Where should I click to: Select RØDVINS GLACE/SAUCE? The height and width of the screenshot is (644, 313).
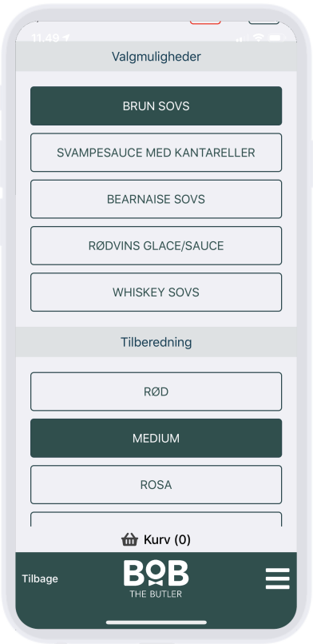(x=156, y=245)
